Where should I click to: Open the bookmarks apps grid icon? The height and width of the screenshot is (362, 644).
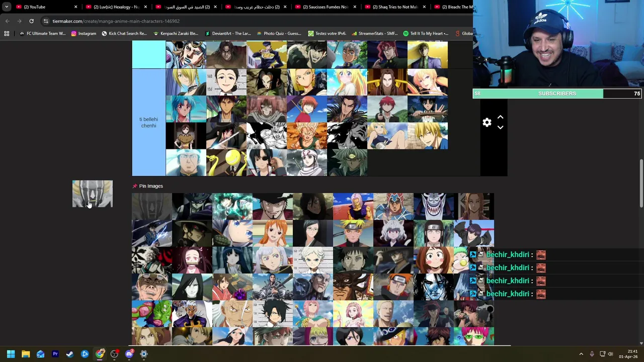[x=7, y=34]
